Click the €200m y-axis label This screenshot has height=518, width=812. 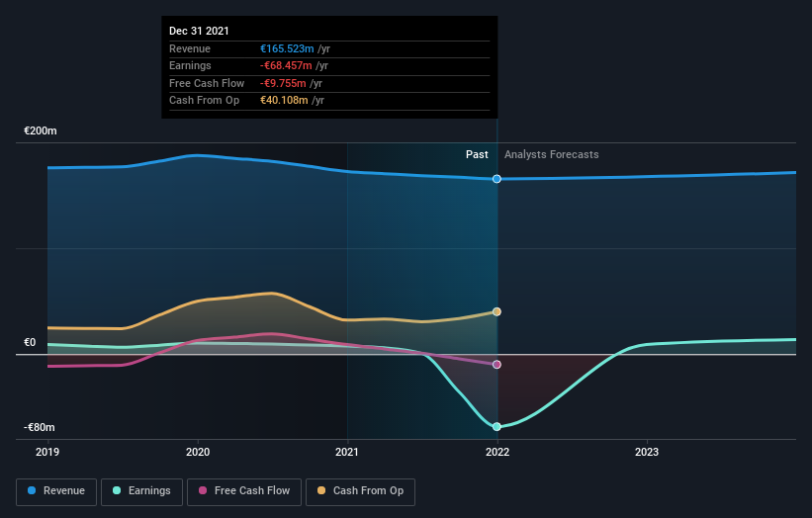(x=41, y=130)
